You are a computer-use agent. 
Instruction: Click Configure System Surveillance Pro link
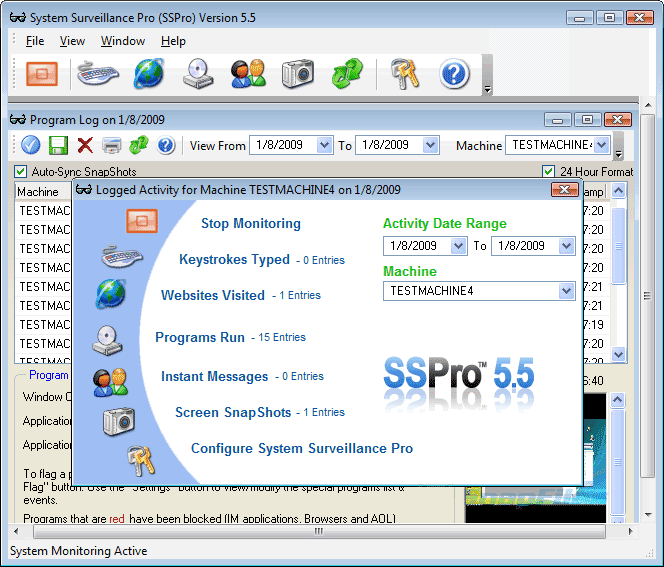pyautogui.click(x=302, y=448)
